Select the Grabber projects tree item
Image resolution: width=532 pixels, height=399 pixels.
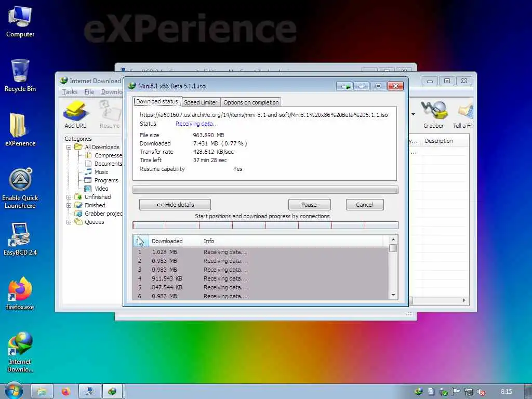[98, 214]
